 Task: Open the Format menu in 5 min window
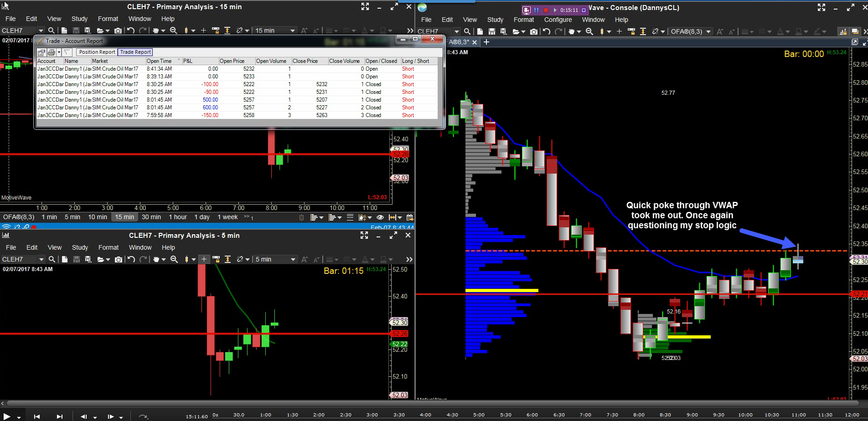pos(108,247)
